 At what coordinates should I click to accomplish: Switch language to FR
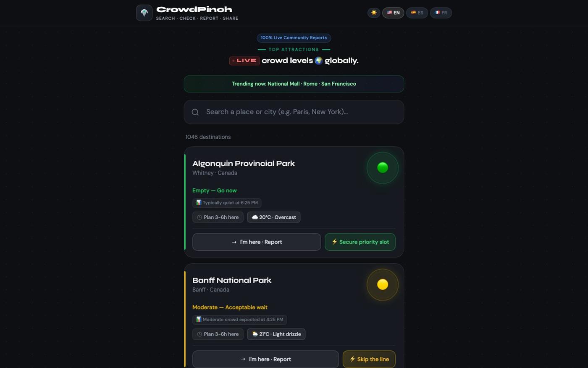[x=441, y=13]
